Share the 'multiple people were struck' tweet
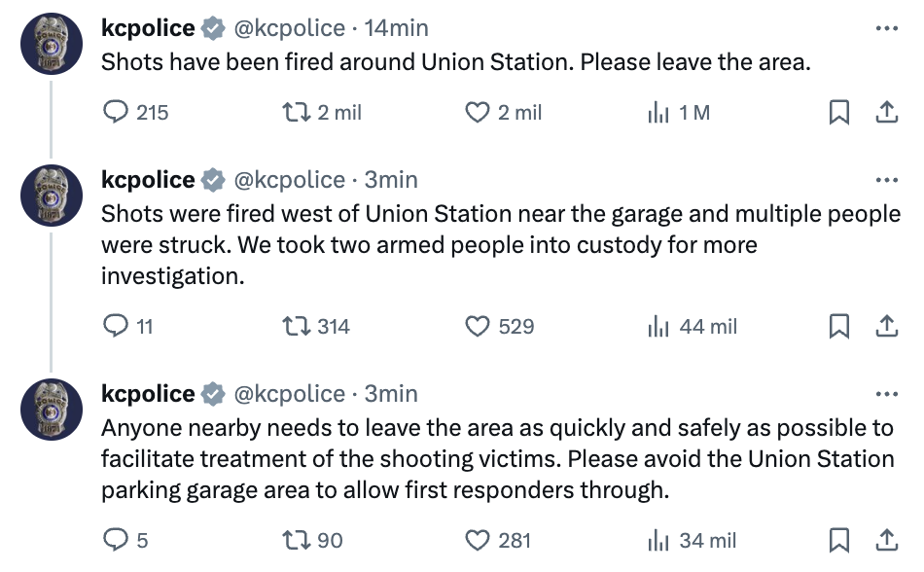The width and height of the screenshot is (924, 572). pyautogui.click(x=886, y=327)
